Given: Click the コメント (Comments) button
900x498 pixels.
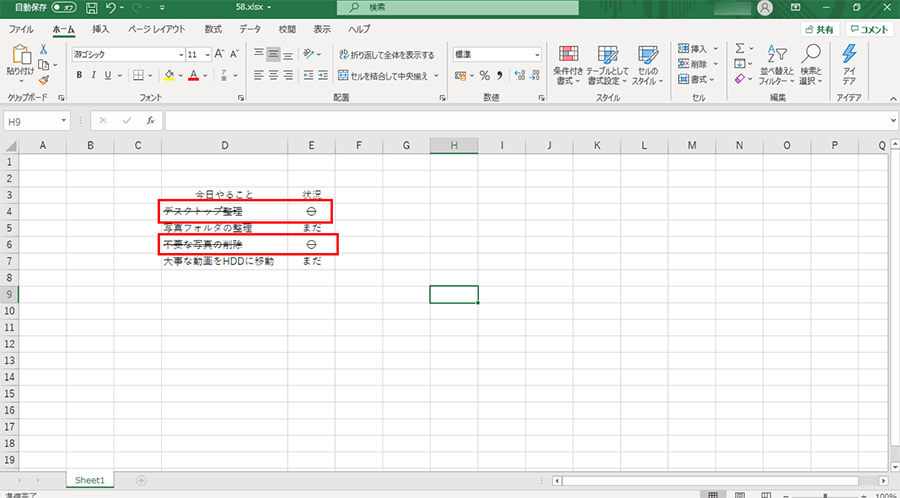Looking at the screenshot, I should [869, 30].
